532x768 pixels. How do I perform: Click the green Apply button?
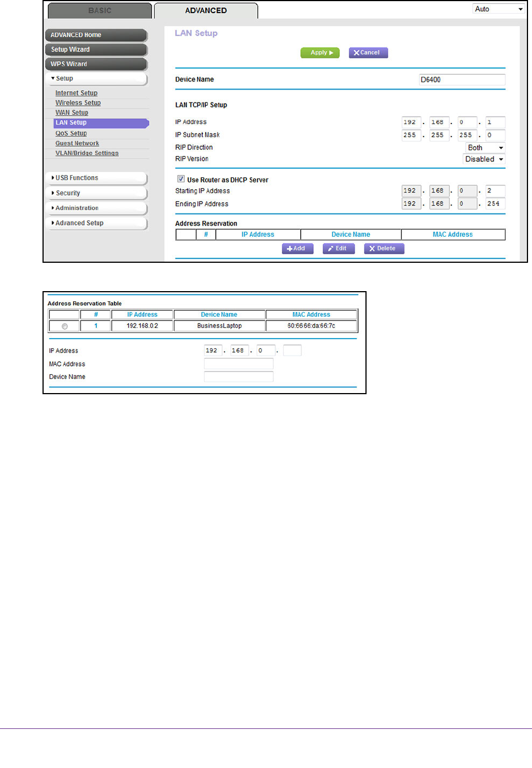point(320,53)
